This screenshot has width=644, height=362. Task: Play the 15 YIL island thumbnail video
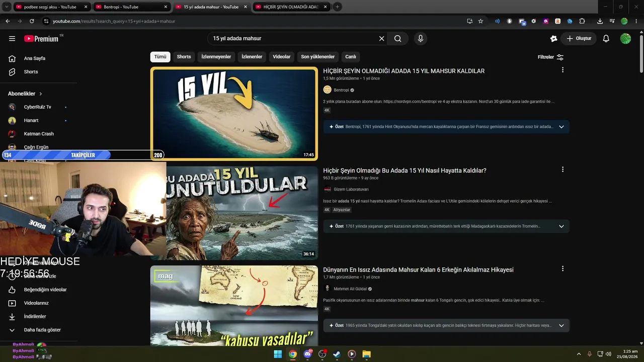(234, 114)
